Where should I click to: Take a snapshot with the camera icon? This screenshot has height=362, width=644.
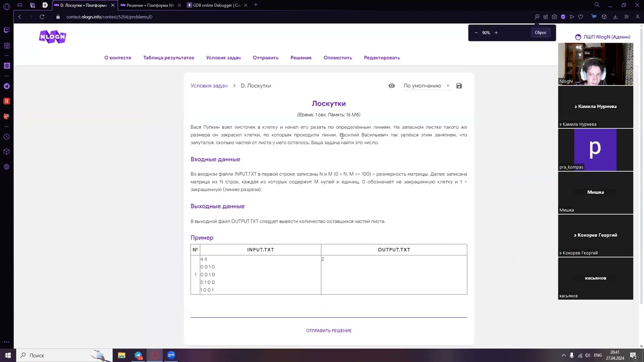coord(554,17)
